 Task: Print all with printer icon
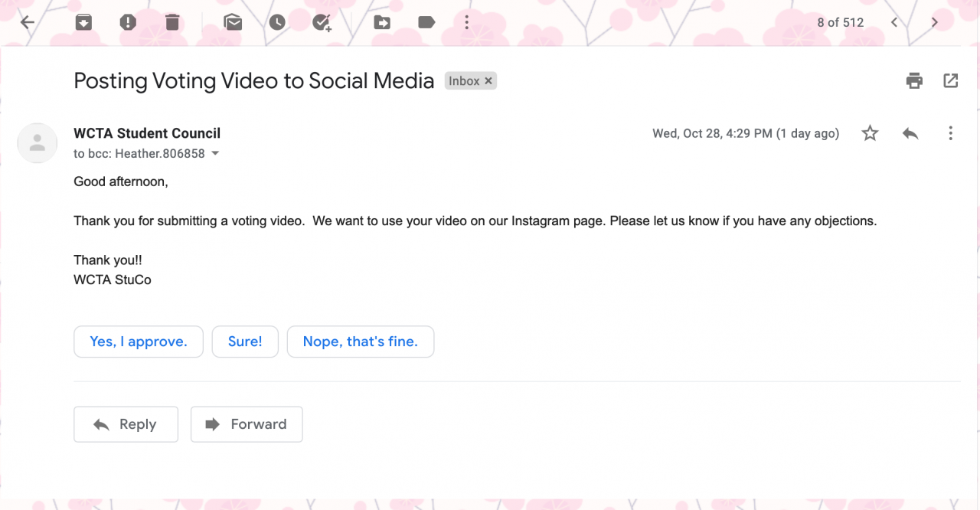point(914,80)
